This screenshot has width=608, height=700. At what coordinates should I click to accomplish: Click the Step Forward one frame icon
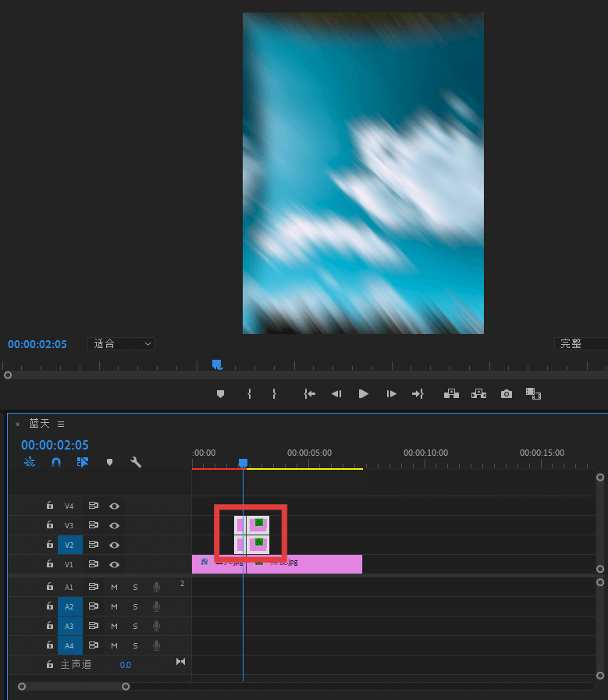(x=392, y=394)
